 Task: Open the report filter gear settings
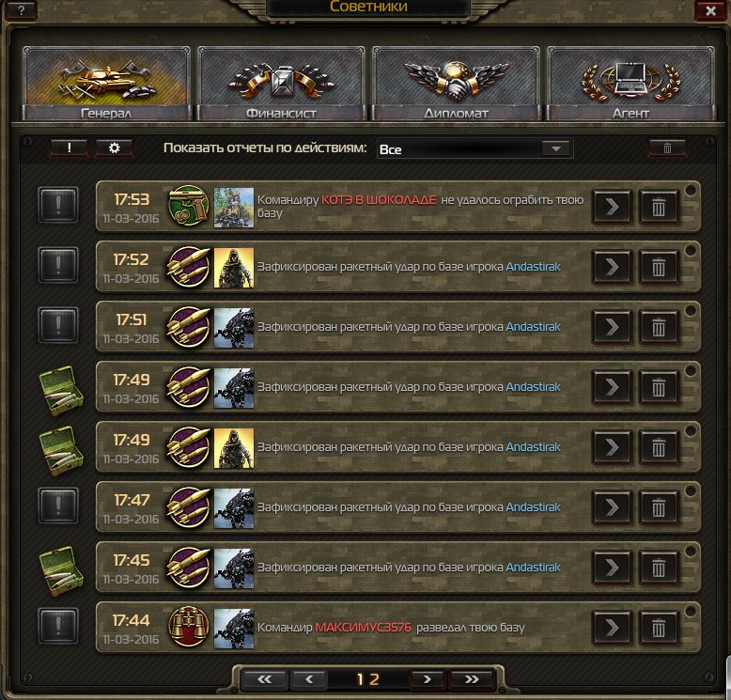pos(115,148)
